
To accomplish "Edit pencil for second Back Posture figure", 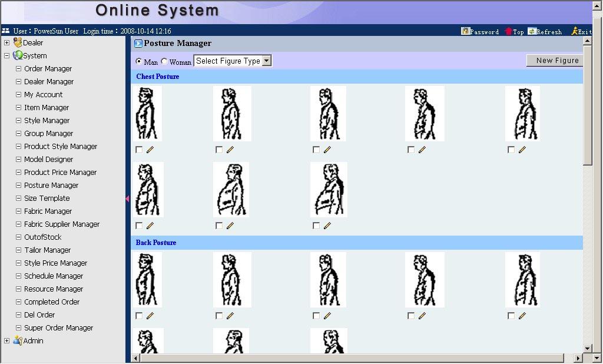I will 230,316.
